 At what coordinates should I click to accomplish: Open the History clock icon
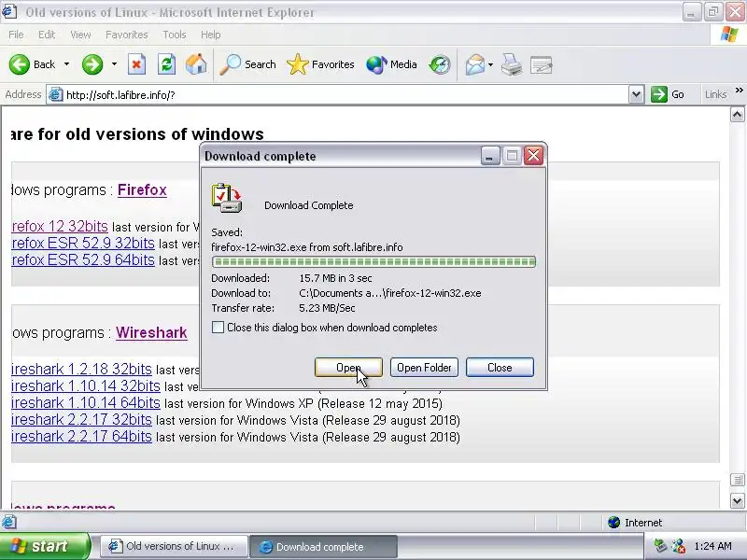tap(439, 64)
